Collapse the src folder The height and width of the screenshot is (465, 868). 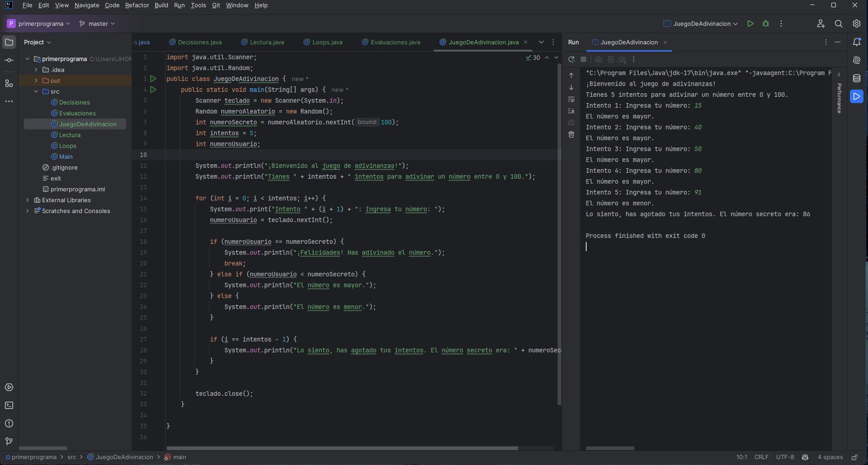[36, 91]
